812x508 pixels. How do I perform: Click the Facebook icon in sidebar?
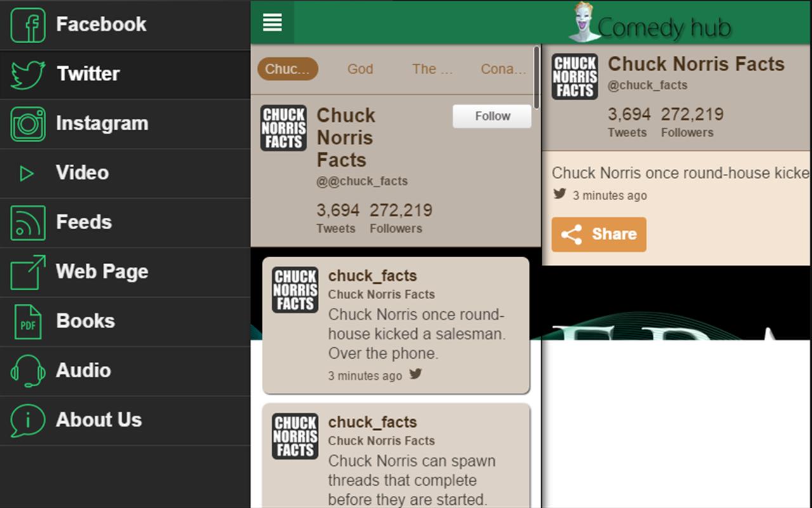(28, 25)
